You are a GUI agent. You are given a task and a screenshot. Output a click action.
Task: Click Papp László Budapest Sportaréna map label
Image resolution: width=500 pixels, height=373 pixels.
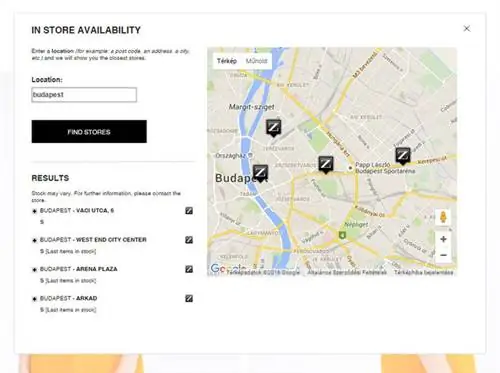(x=385, y=168)
